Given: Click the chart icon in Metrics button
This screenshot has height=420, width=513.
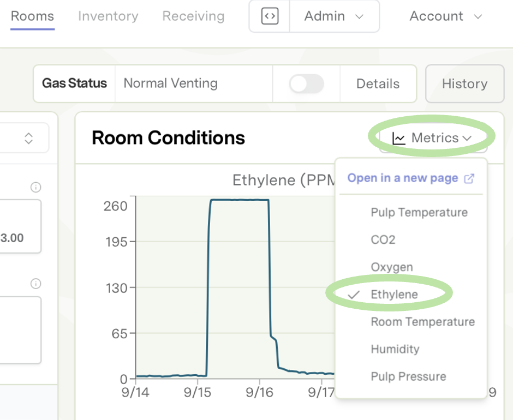Looking at the screenshot, I should coord(399,139).
